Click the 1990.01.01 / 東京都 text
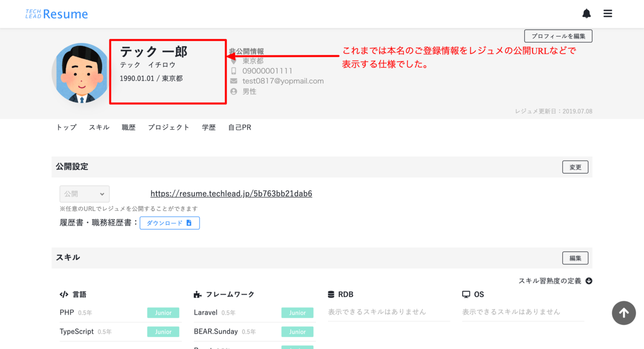 tap(151, 78)
